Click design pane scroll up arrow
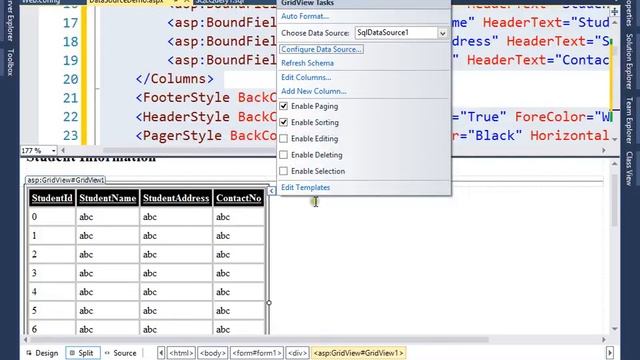Image resolution: width=640 pixels, height=360 pixels. click(x=614, y=164)
